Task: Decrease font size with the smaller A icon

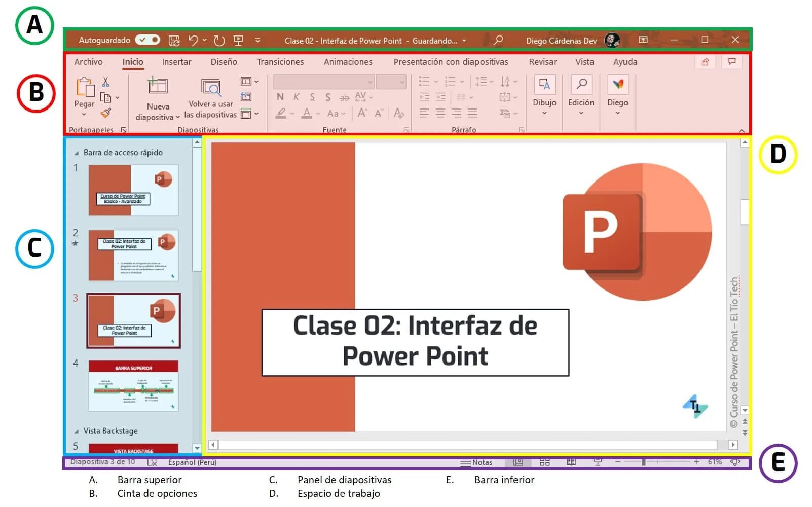Action: 379,113
